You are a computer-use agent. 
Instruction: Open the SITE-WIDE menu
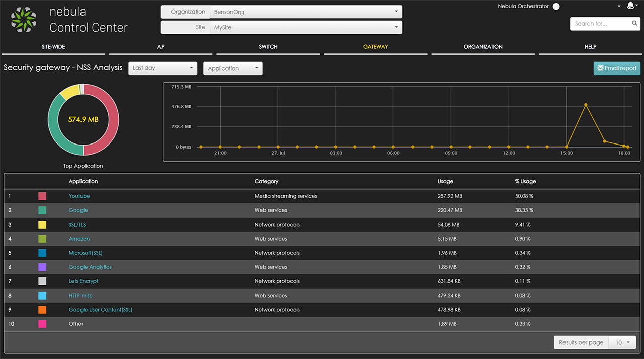click(53, 47)
